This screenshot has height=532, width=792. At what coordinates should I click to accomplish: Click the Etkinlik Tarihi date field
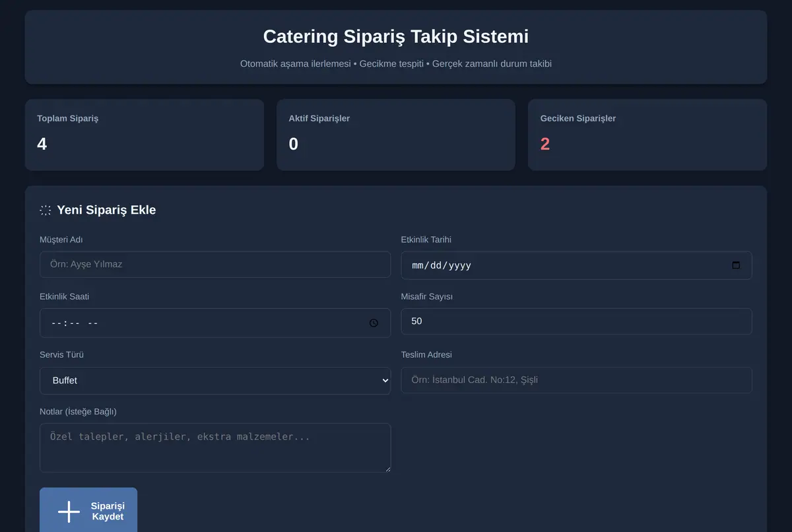pyautogui.click(x=576, y=265)
